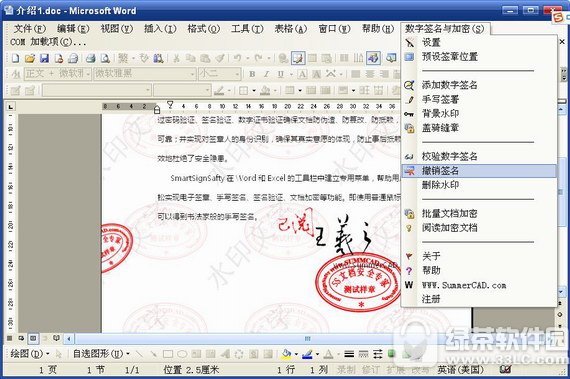Expand the 自选图形(U) AutoShapes menu
Image resolution: width=570 pixels, height=379 pixels.
pyautogui.click(x=101, y=354)
